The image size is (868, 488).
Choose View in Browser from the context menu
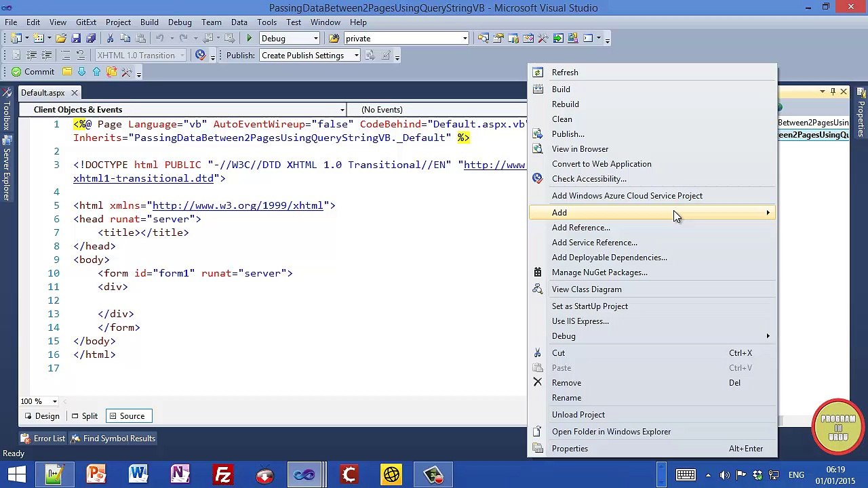pos(652,149)
